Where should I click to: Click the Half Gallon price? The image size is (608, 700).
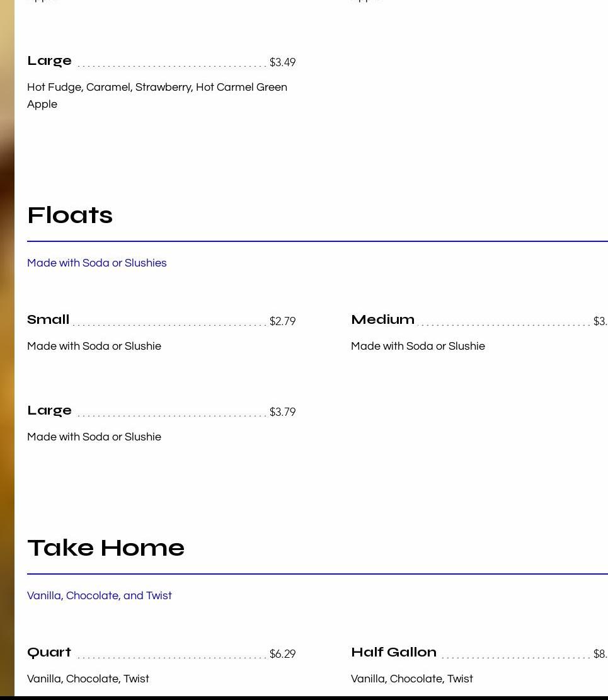tap(600, 655)
